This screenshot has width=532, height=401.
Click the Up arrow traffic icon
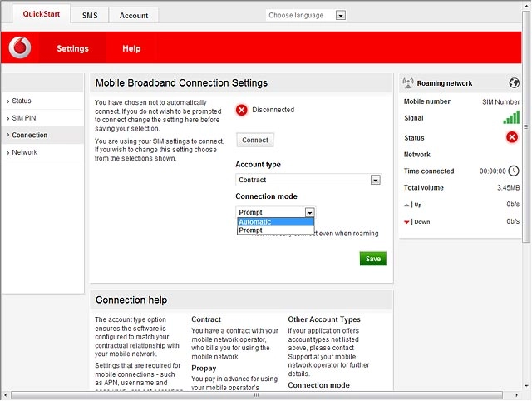(x=406, y=205)
